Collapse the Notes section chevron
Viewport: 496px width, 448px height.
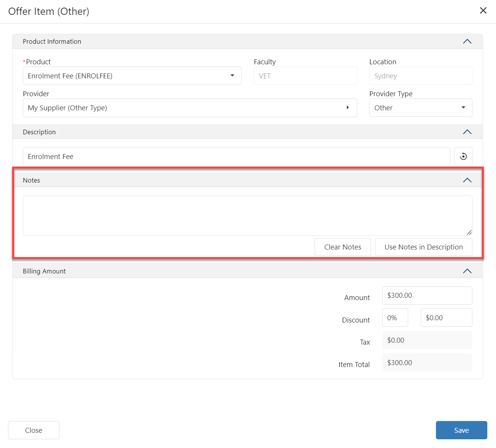(467, 180)
